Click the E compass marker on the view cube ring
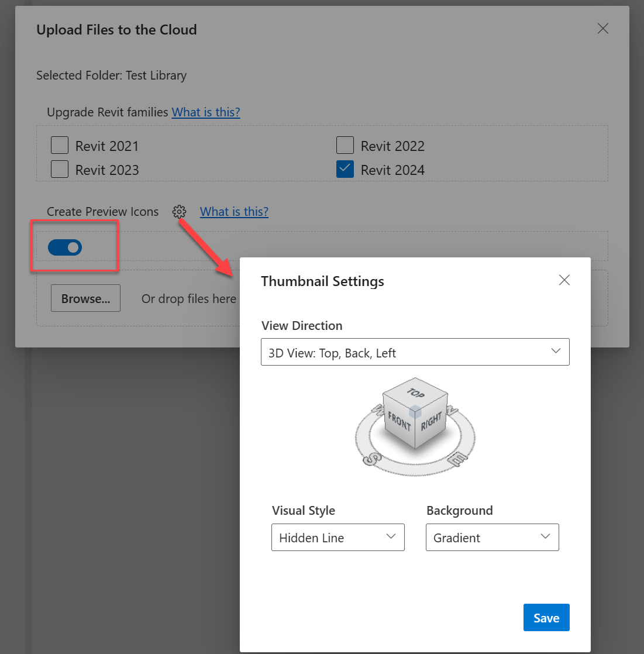This screenshot has width=644, height=654. point(457,459)
